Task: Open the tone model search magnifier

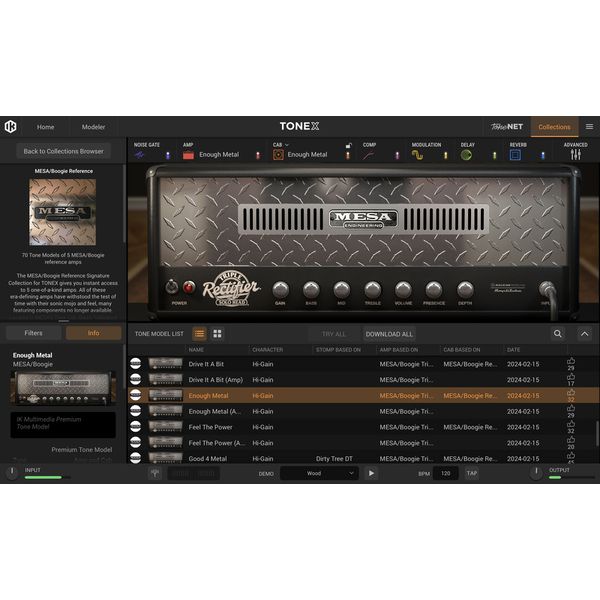Action: 558,334
